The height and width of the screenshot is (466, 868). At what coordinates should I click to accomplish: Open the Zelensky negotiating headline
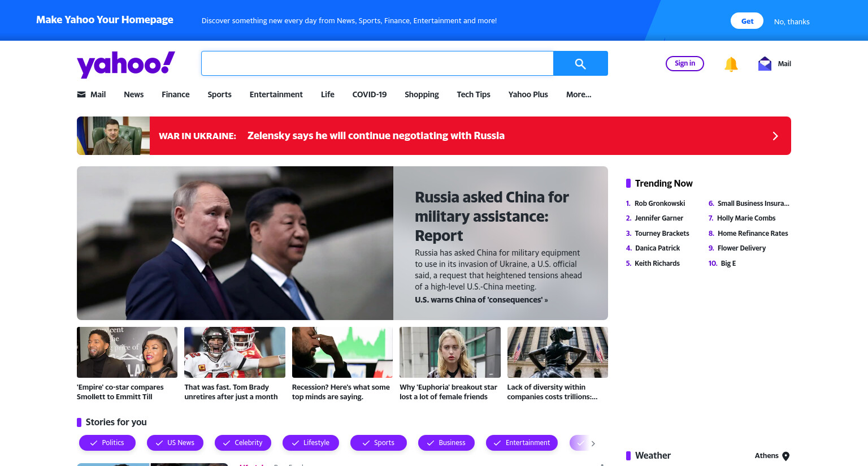pyautogui.click(x=376, y=136)
